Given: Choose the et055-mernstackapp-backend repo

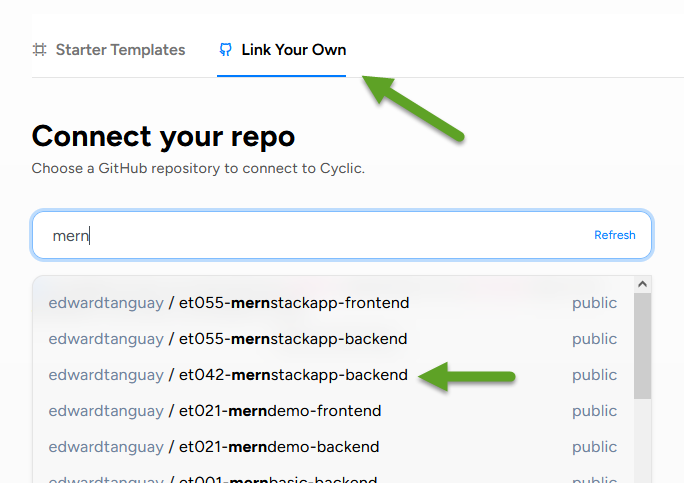Looking at the screenshot, I should pyautogui.click(x=333, y=339).
